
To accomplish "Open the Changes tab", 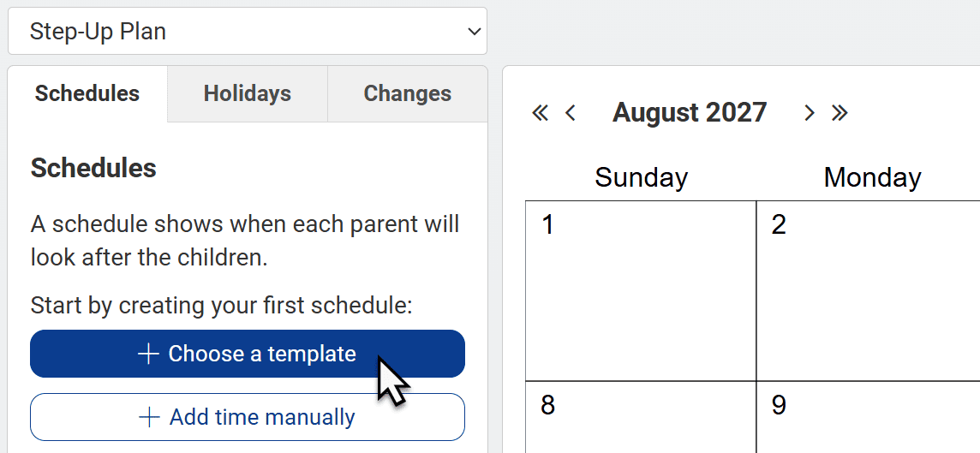I will pos(408,93).
